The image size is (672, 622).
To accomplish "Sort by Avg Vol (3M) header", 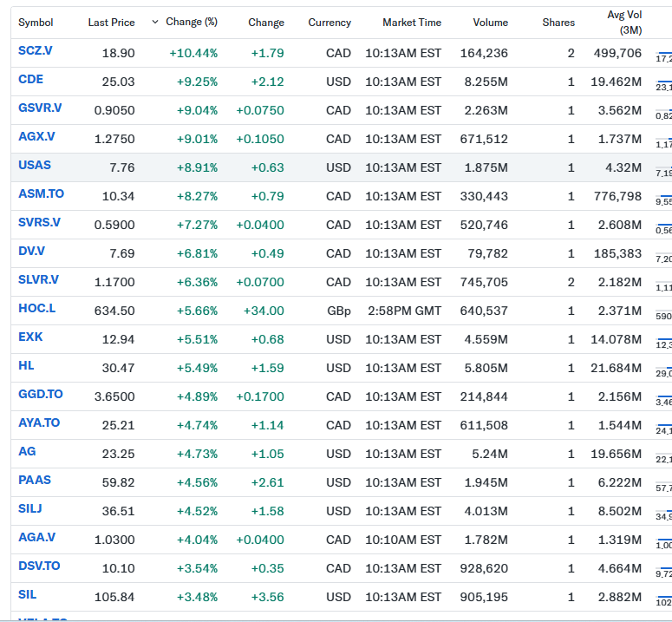I will [624, 23].
